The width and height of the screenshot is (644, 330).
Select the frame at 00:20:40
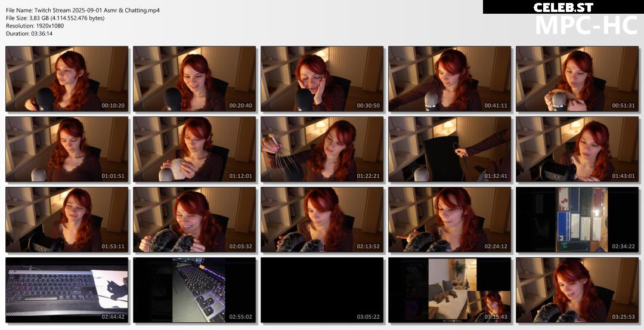point(194,79)
